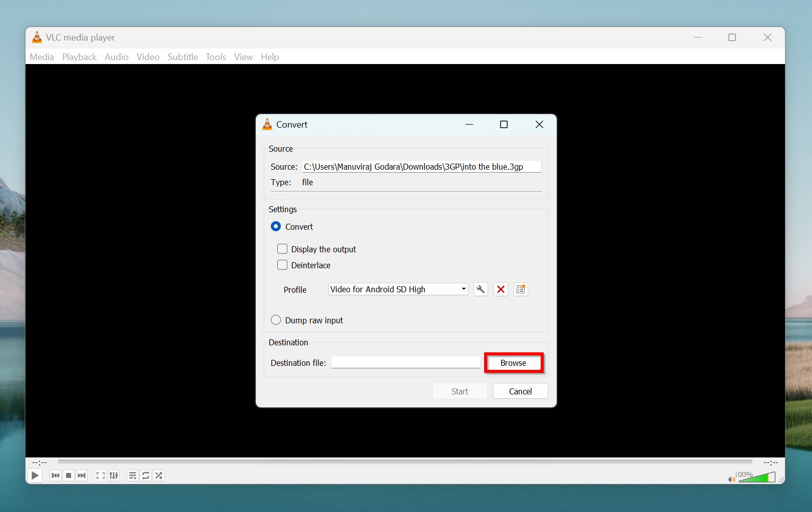Open the Media menu

point(42,57)
